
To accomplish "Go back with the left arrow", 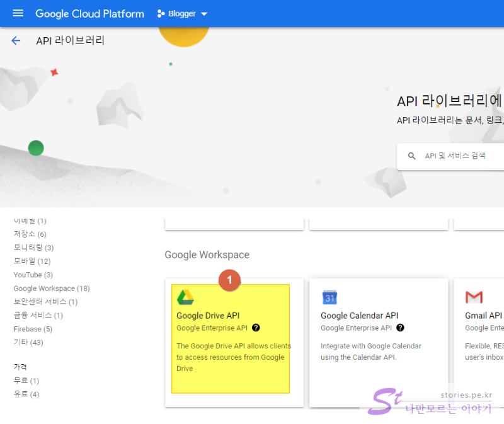I will (16, 40).
